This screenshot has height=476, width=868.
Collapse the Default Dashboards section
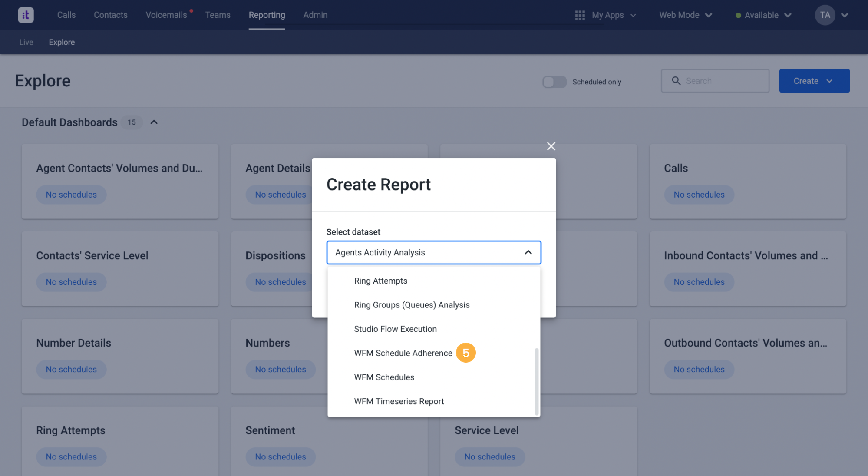coord(154,122)
